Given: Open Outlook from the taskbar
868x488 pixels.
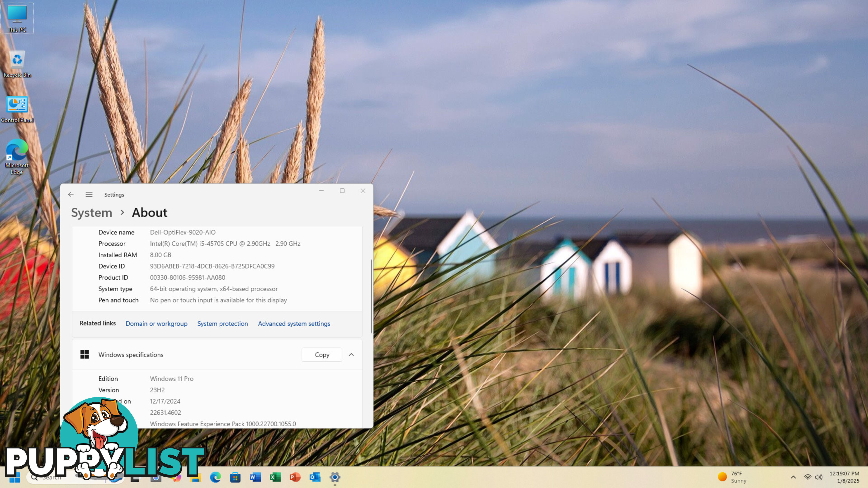Looking at the screenshot, I should (315, 477).
